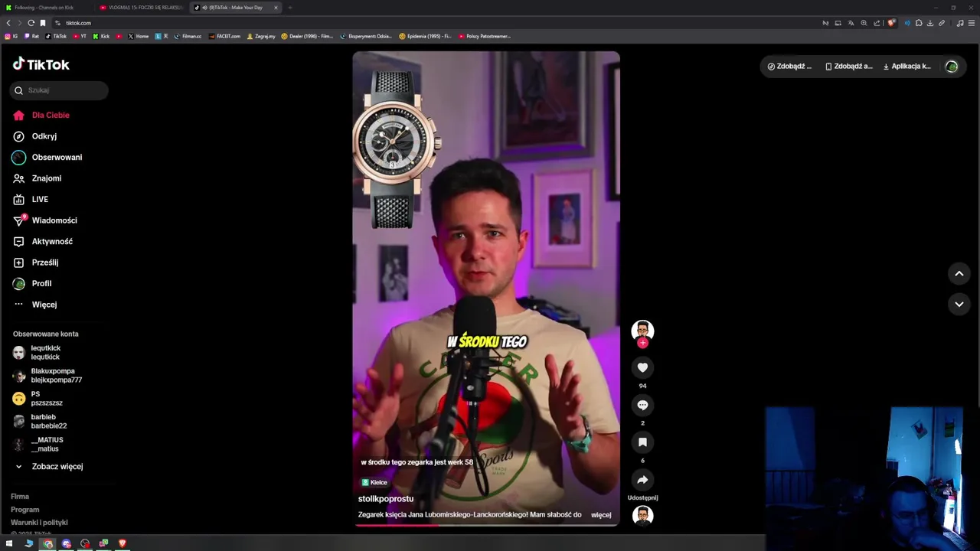Open the Filman.cc bookmark
This screenshot has width=980, height=551.
click(x=188, y=36)
